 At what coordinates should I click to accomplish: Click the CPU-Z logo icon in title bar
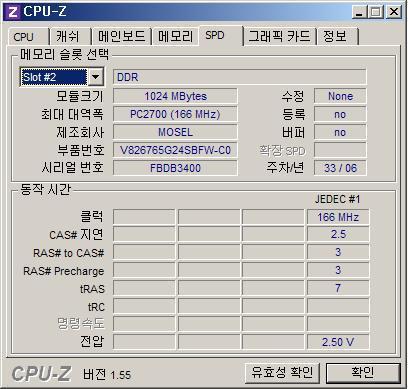tap(12, 12)
